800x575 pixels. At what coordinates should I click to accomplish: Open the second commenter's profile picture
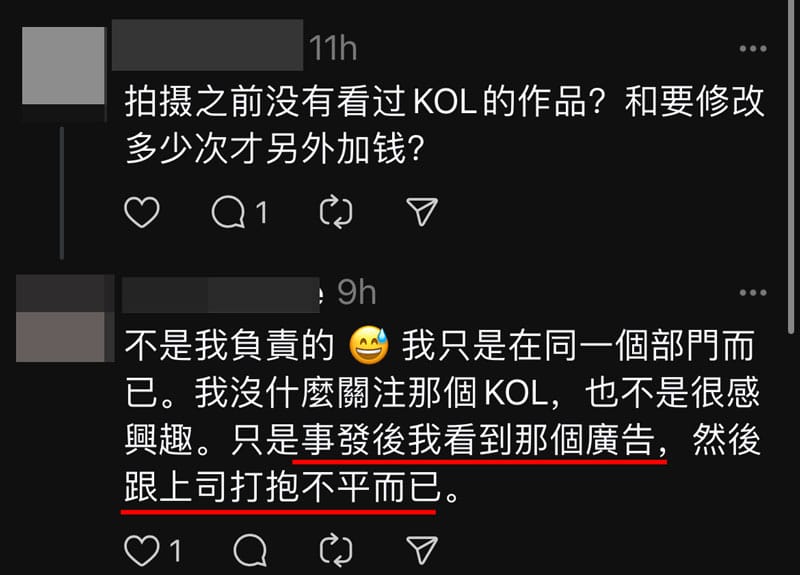(x=63, y=318)
